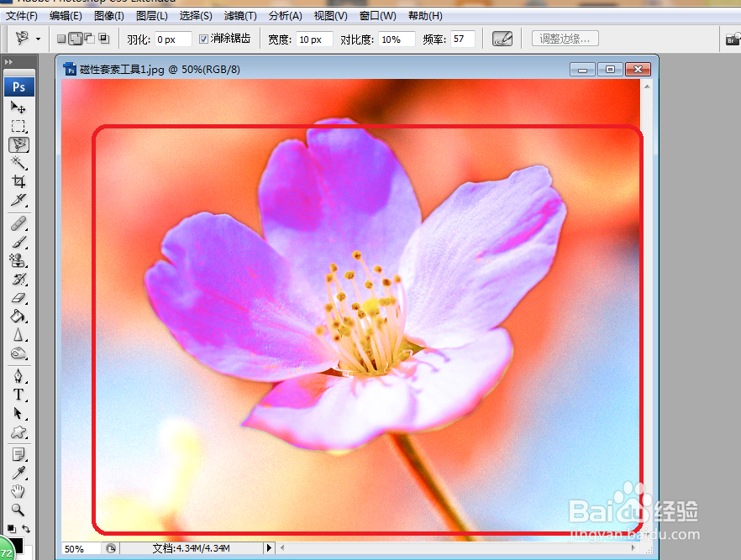This screenshot has width=741, height=560.
Task: Choose New Selection mode
Action: point(61,39)
